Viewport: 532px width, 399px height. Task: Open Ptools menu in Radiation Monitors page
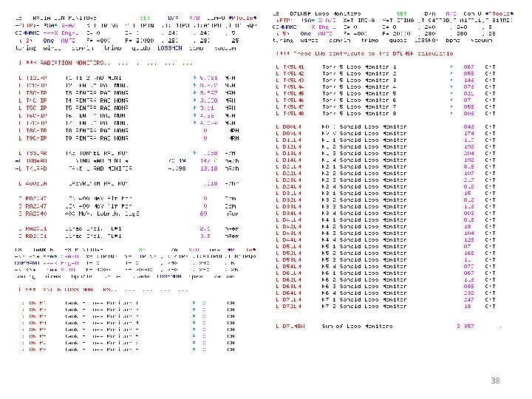tap(242, 18)
